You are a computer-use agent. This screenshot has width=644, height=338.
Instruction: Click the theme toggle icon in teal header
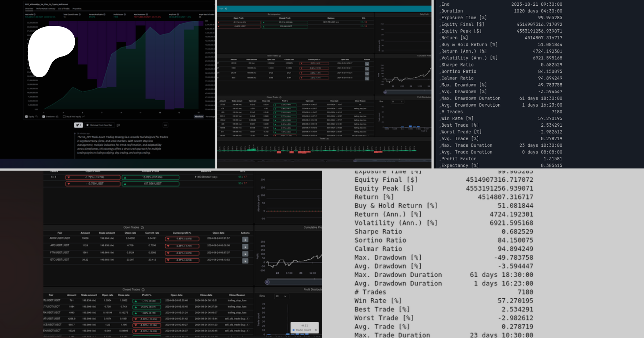(x=226, y=9)
